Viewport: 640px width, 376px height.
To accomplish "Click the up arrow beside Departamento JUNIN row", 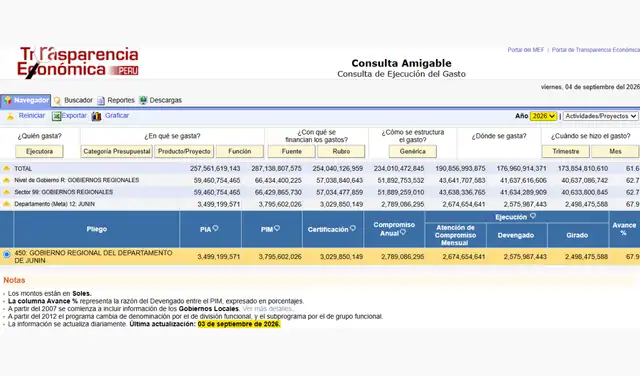I will (x=7, y=204).
